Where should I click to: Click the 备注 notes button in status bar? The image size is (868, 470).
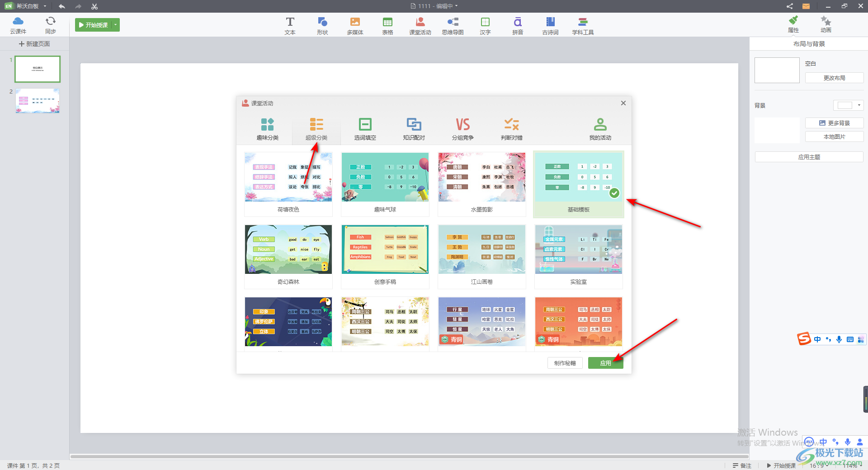pos(742,465)
